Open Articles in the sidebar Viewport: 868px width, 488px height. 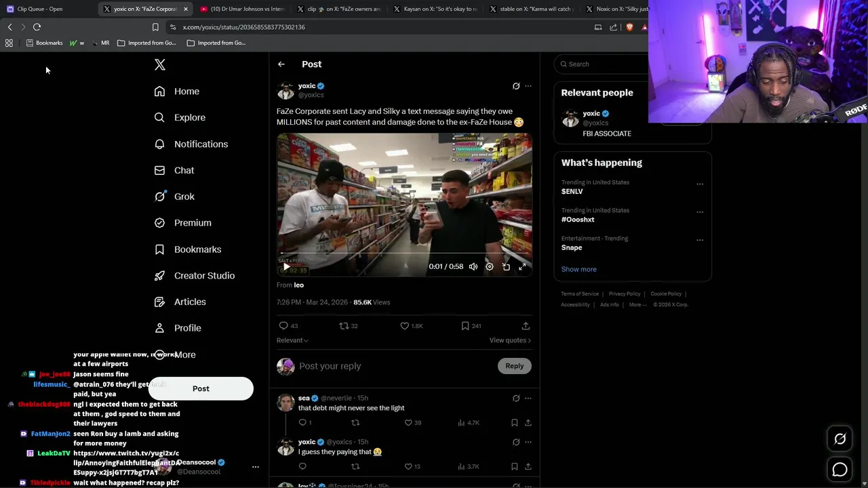180,302
